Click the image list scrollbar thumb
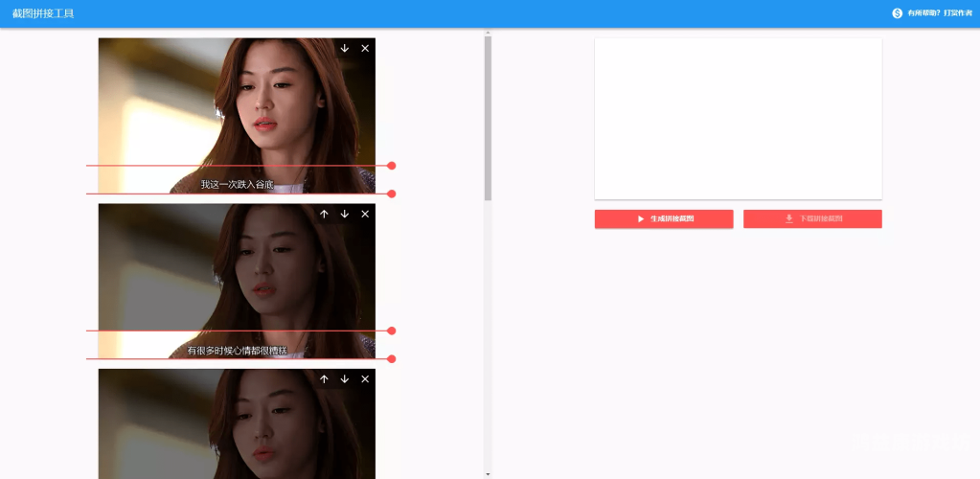This screenshot has height=479, width=980. [488, 115]
